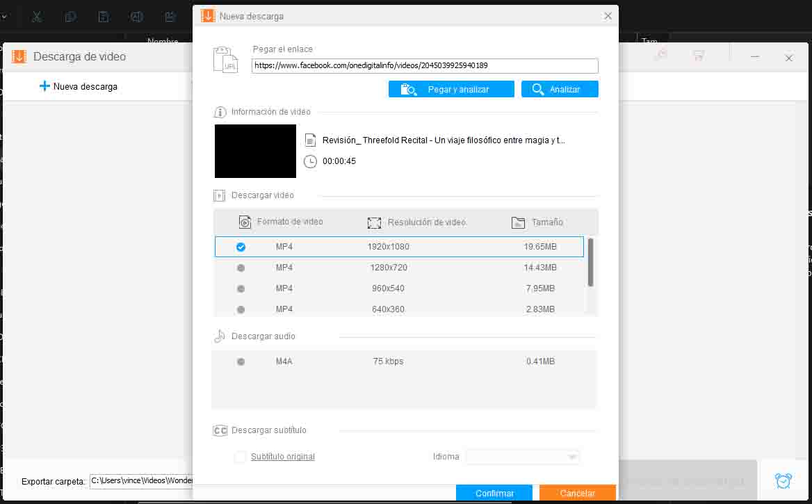Open the Idioma language dropdown
Viewport: 812px width, 504px height.
coord(522,457)
